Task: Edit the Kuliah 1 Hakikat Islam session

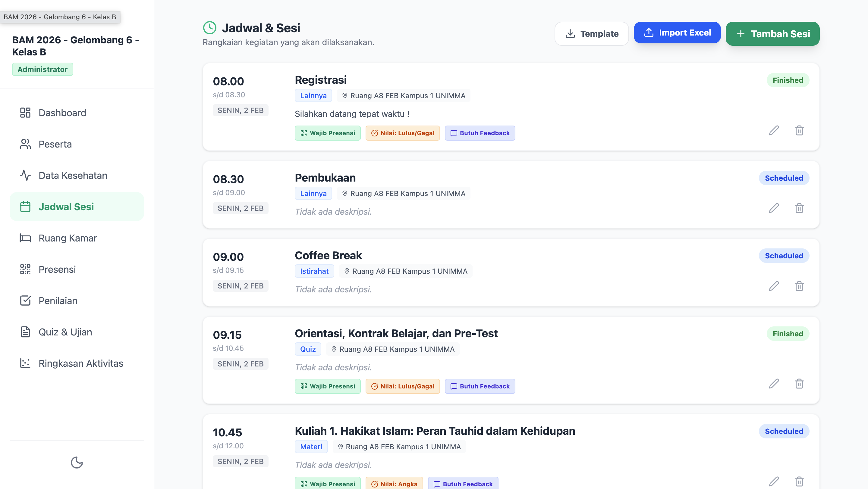Action: pos(774,481)
